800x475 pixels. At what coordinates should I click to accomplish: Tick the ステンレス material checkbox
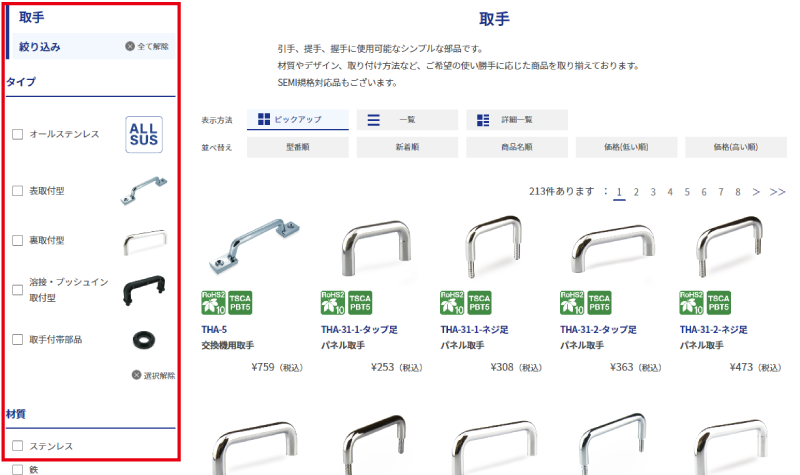[x=18, y=446]
